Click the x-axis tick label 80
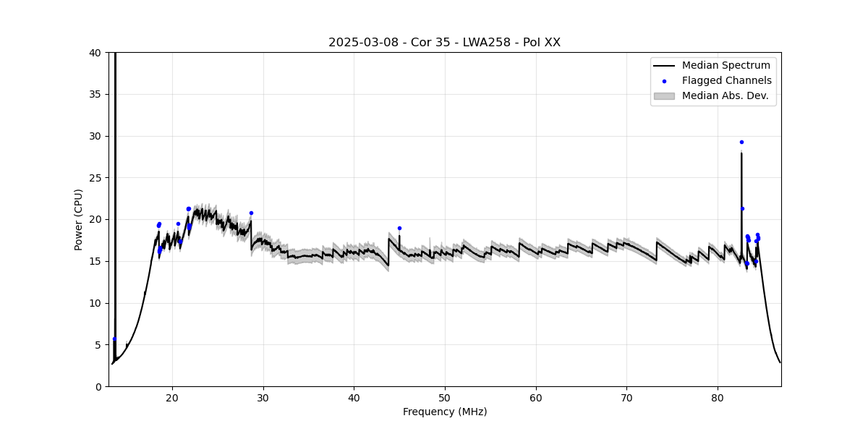Screen dimensions: 868x434 click(x=718, y=398)
